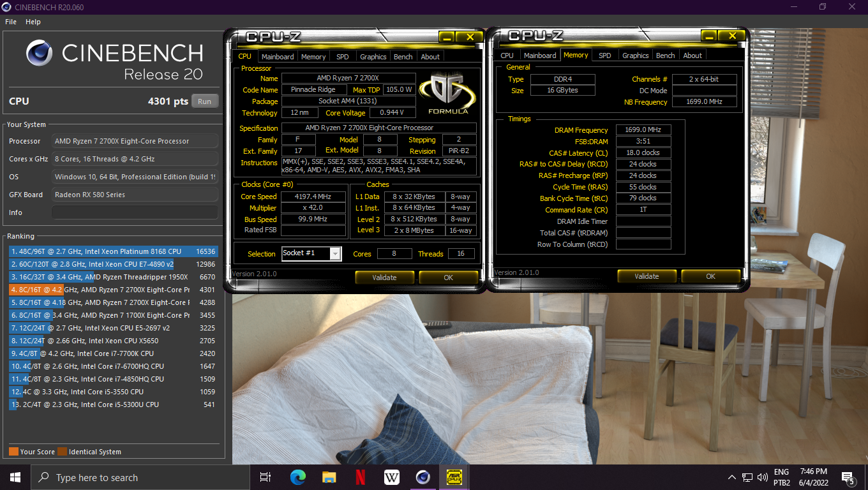
Task: Click Validate in the right CPU-Z window
Action: [647, 276]
